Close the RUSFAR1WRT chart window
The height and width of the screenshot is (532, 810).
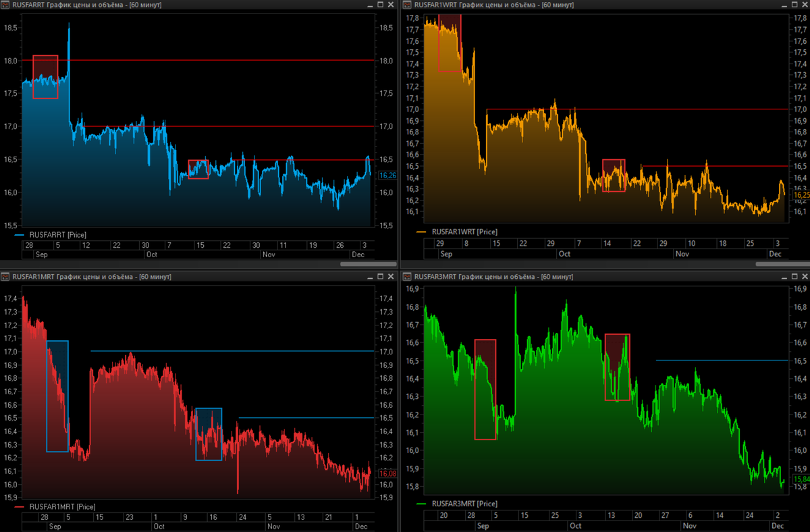pos(803,5)
